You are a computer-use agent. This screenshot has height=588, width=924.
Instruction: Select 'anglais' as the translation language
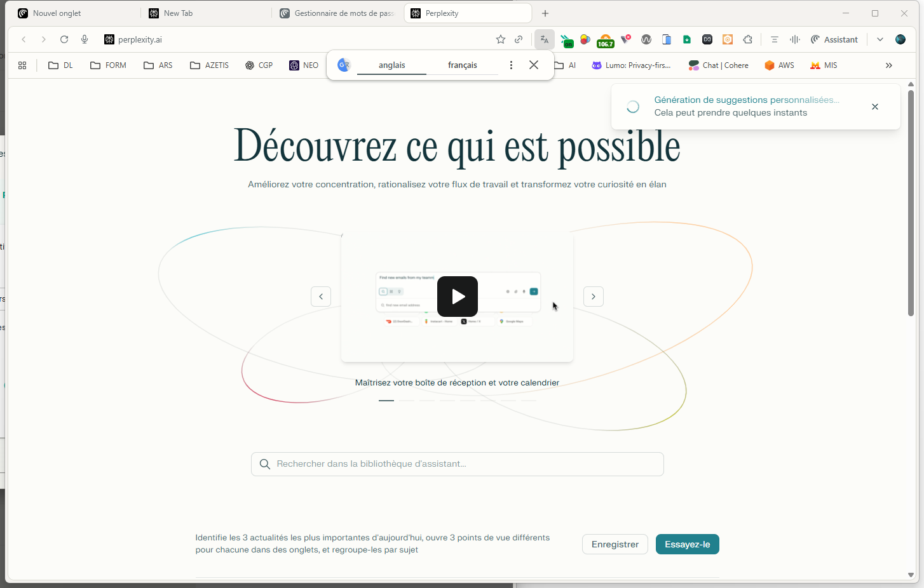pyautogui.click(x=391, y=65)
